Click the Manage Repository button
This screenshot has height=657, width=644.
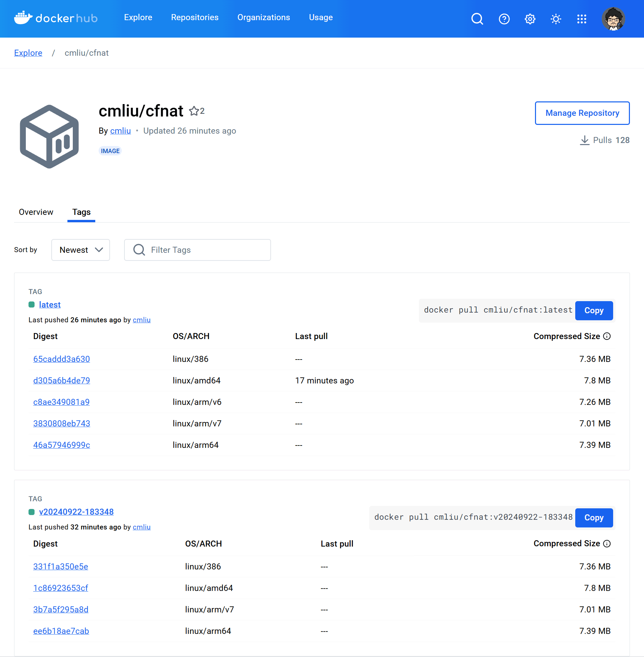coord(582,113)
